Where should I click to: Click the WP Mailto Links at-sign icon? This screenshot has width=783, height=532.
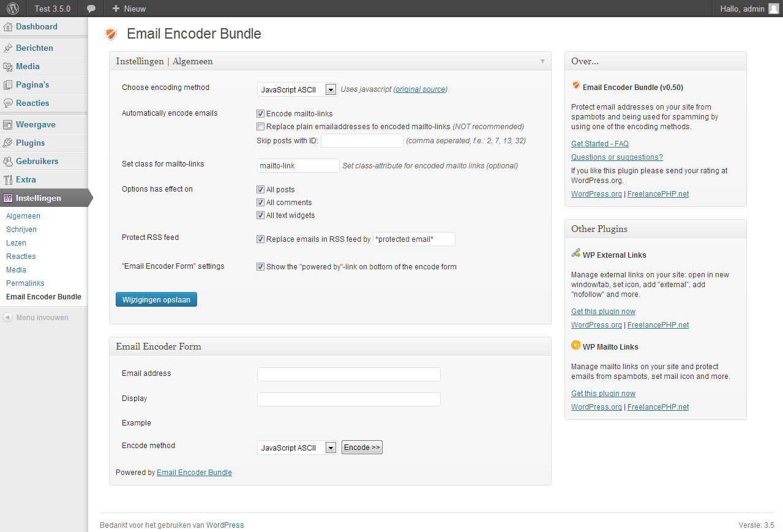coord(575,345)
